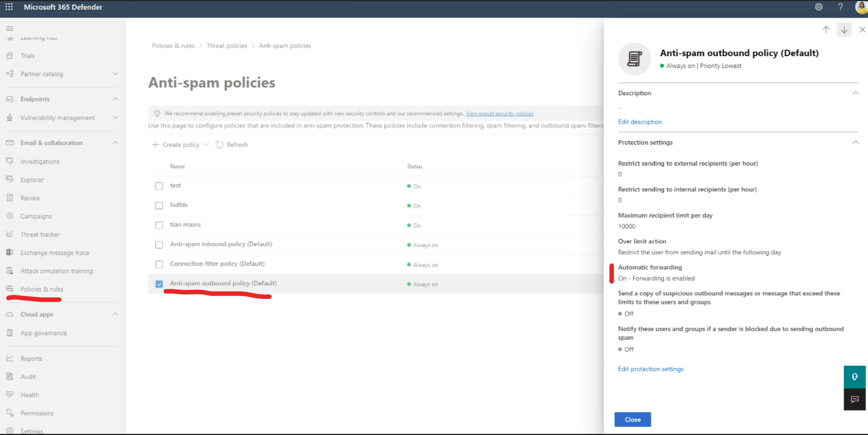Select the tian masru policy name
The image size is (868, 435).
coord(185,225)
